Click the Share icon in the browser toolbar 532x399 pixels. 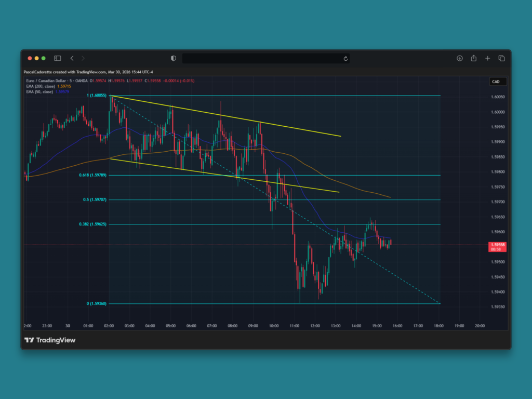point(473,58)
